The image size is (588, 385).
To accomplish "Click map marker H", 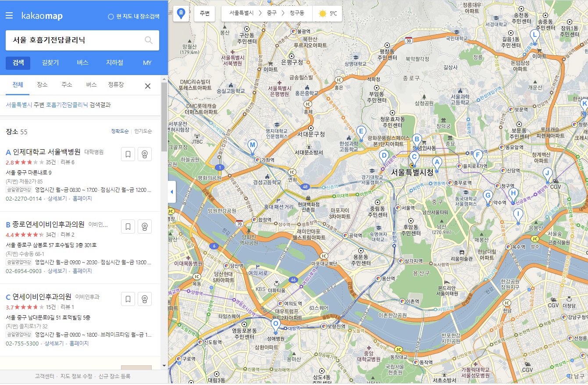I will click(x=513, y=195).
